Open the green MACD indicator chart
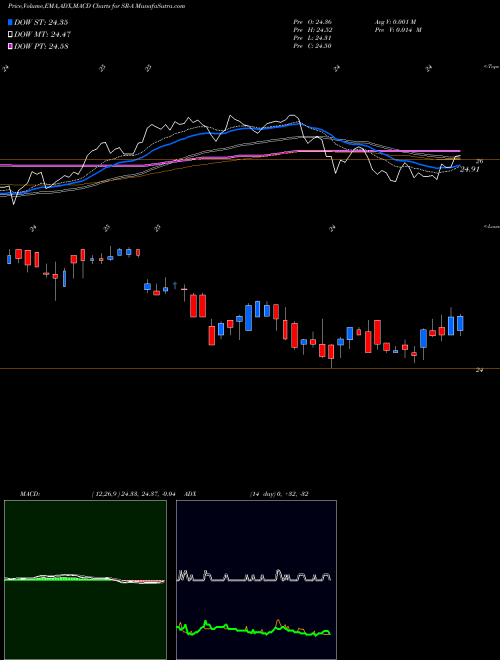The width and height of the screenshot is (500, 660). (x=85, y=580)
